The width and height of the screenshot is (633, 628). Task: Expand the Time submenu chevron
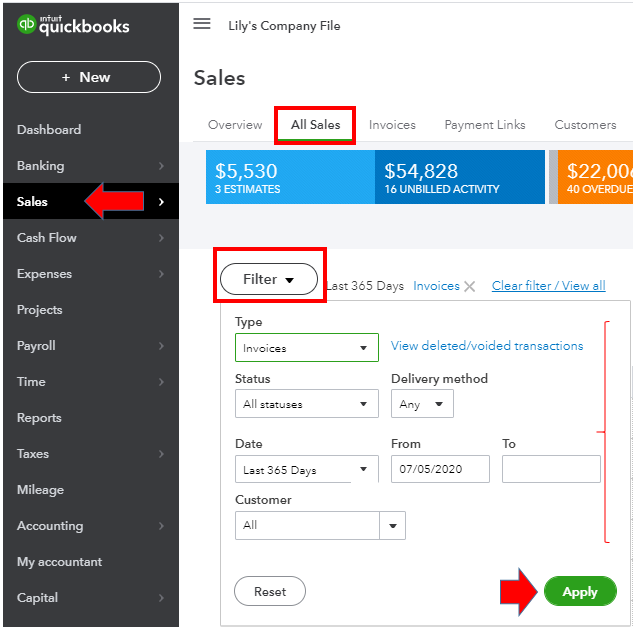(161, 382)
